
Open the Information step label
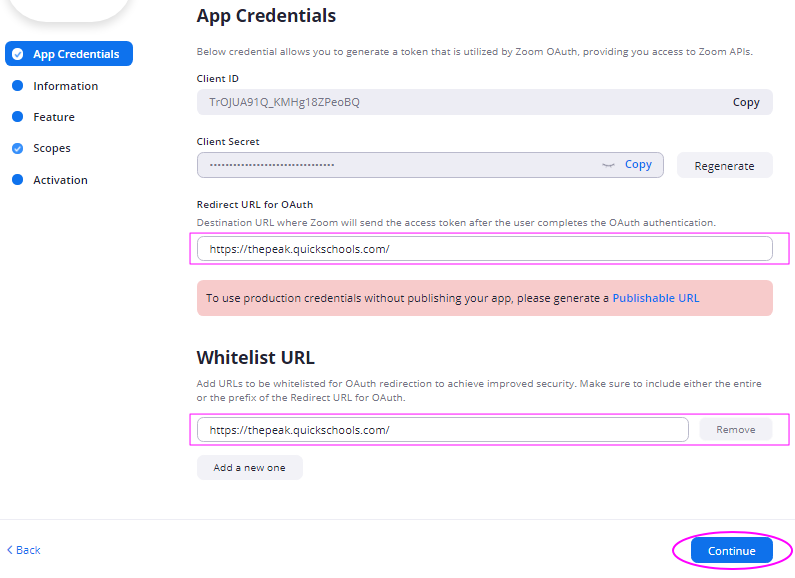pyautogui.click(x=65, y=86)
